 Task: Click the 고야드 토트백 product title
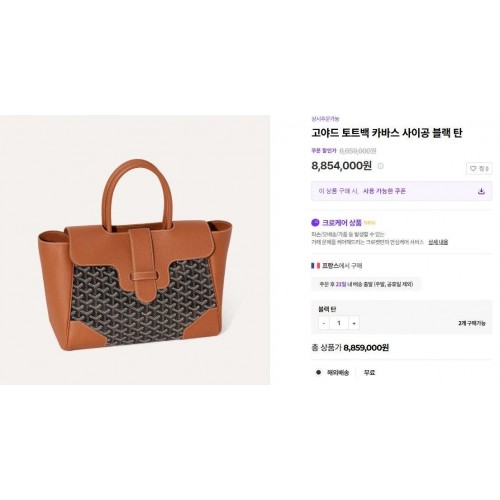pos(387,133)
